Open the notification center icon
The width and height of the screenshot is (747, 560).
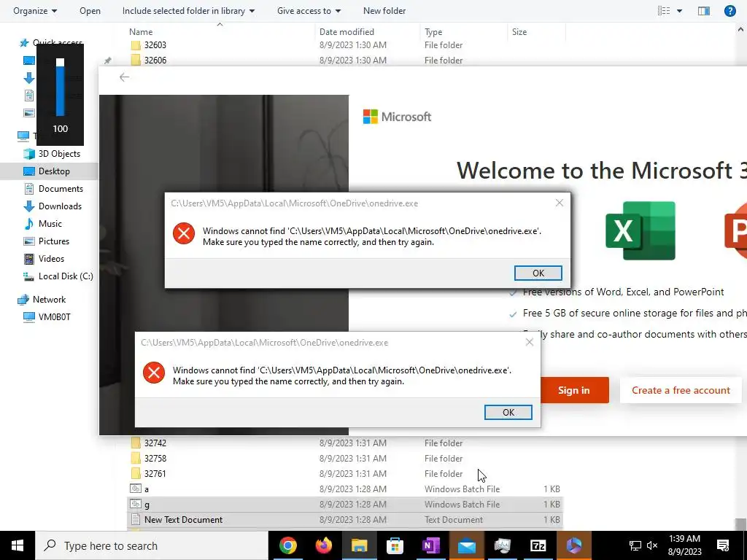tap(723, 545)
